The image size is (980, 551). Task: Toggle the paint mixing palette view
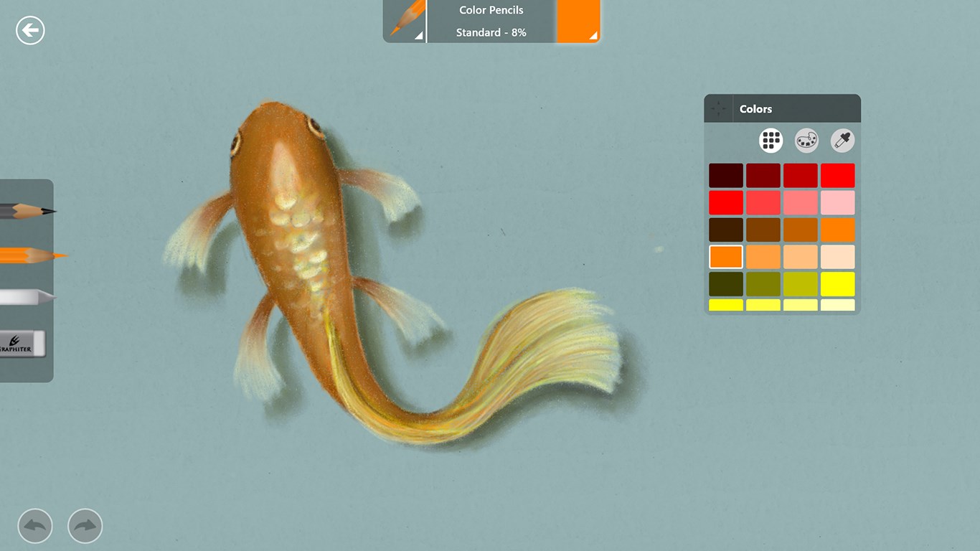click(806, 140)
